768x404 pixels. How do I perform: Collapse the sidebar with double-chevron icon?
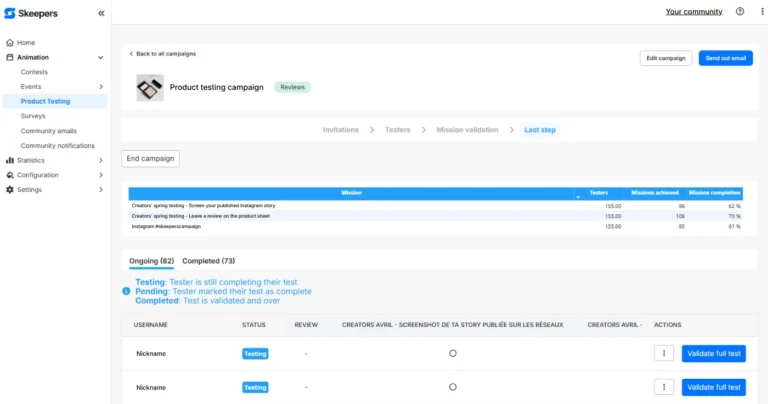101,13
